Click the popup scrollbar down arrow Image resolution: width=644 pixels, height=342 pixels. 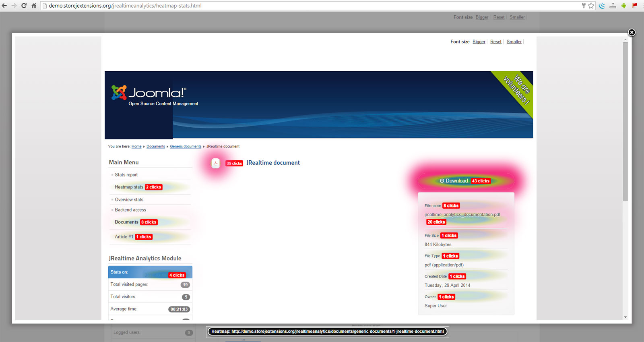pyautogui.click(x=625, y=317)
